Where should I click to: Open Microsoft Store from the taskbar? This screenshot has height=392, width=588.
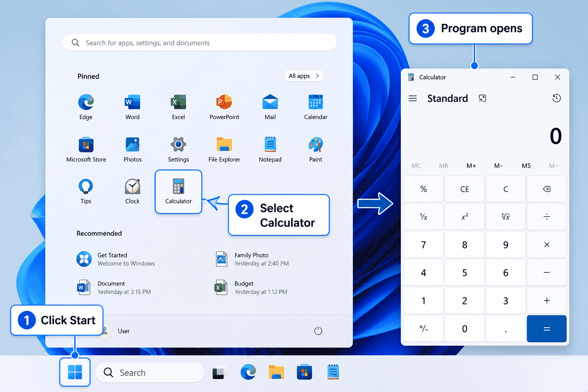click(x=304, y=372)
